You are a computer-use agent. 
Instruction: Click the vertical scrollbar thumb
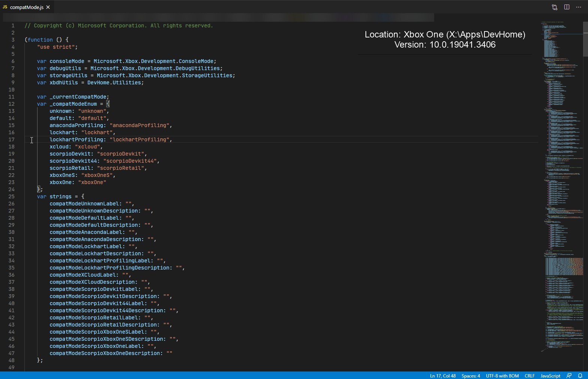[585, 39]
